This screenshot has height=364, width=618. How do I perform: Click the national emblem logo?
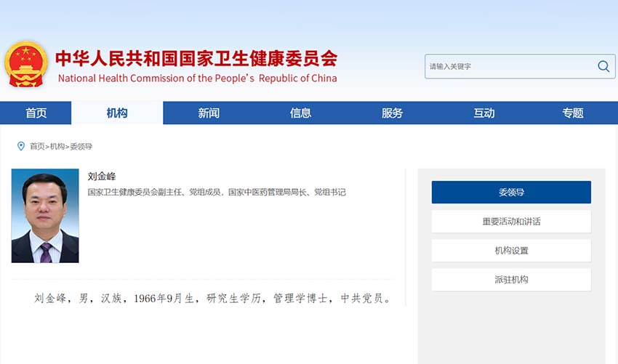tap(25, 64)
